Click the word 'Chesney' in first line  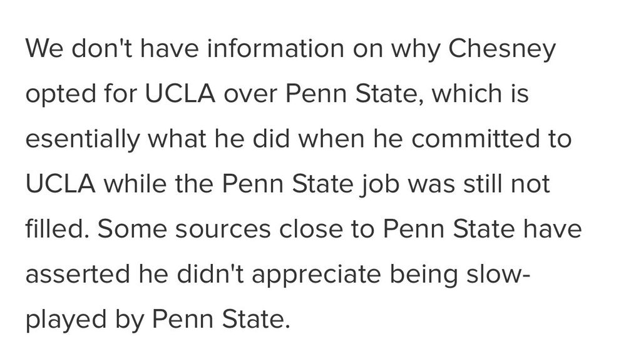[502, 49]
